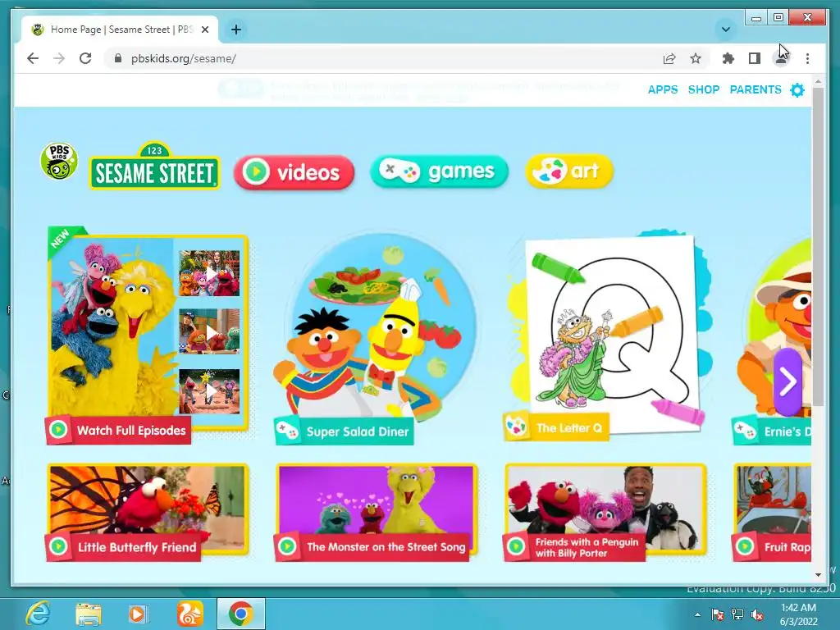840x630 pixels.
Task: Click the third small episode thumbnail
Action: pyautogui.click(x=209, y=391)
